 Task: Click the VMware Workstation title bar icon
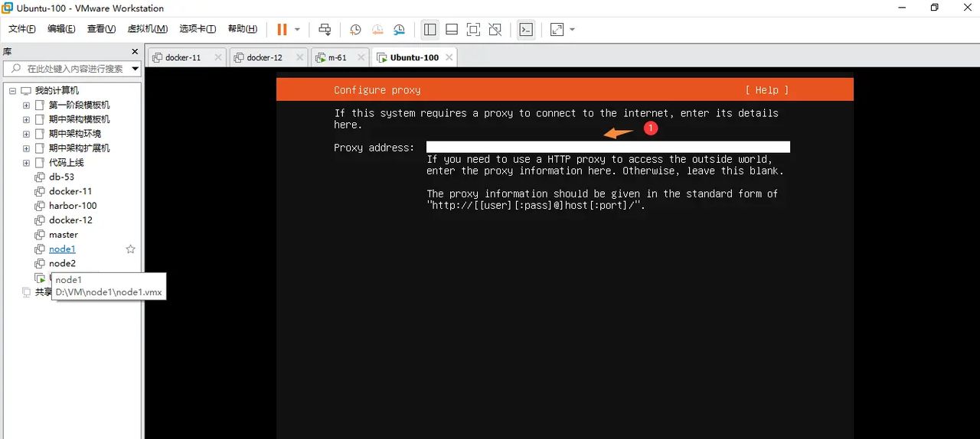tap(7, 8)
